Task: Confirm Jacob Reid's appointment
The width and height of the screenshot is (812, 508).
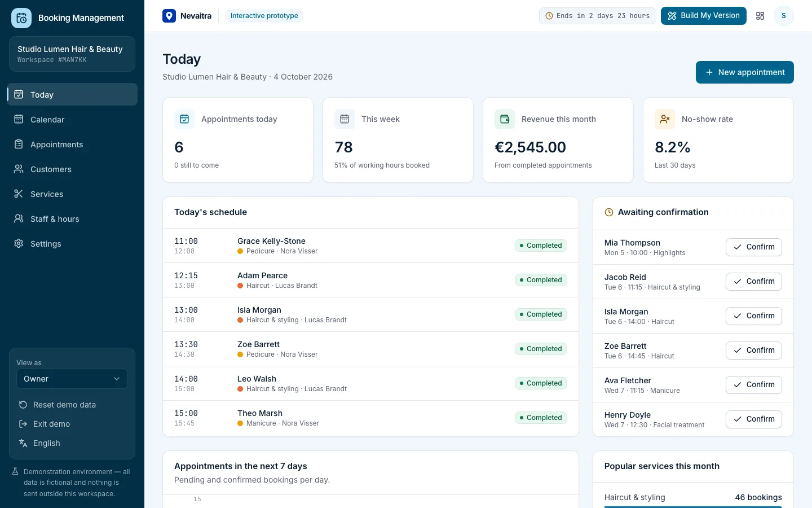Action: click(753, 282)
